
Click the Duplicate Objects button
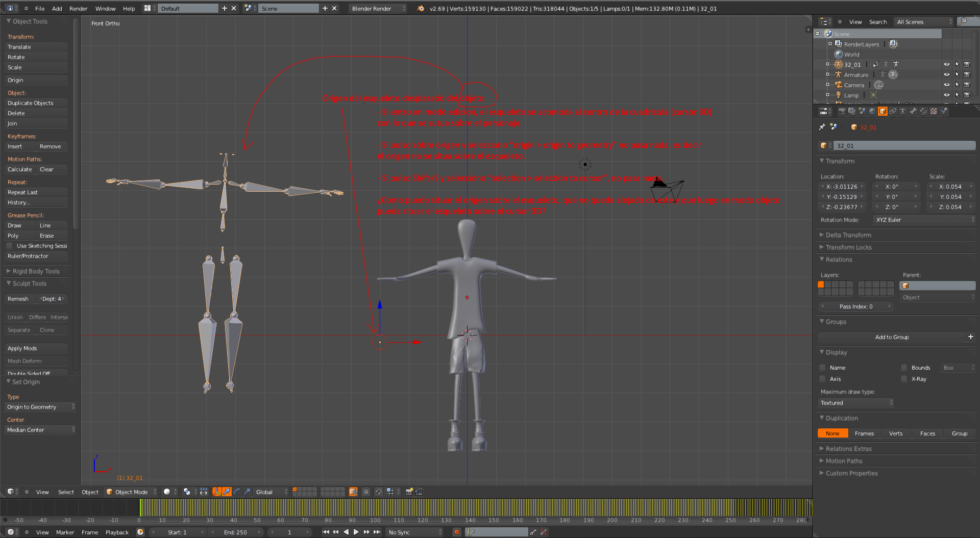(x=36, y=103)
